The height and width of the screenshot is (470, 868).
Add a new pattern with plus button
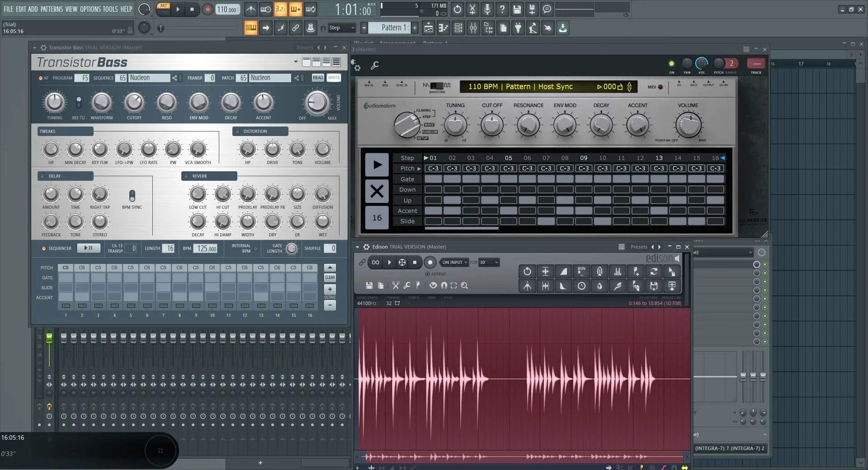point(415,28)
